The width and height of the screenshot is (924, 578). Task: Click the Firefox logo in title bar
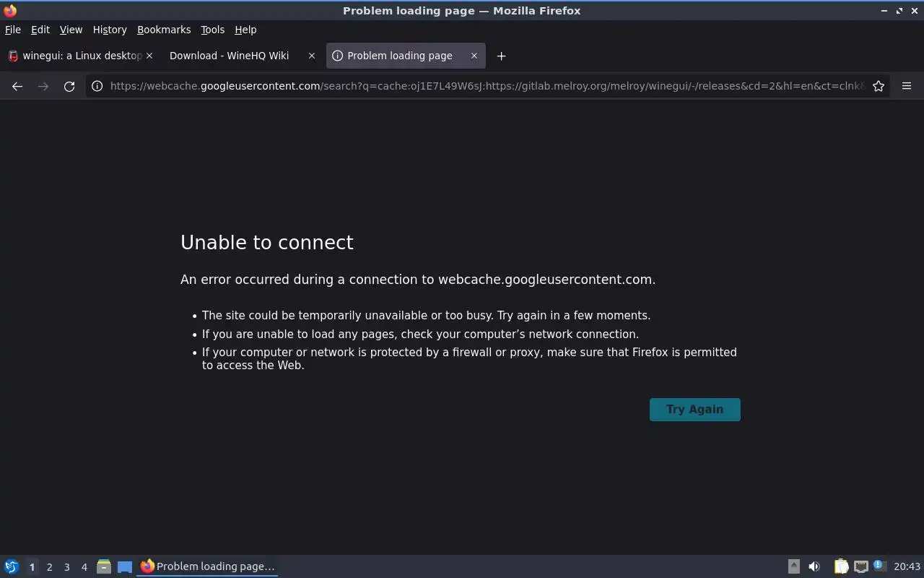click(x=10, y=10)
